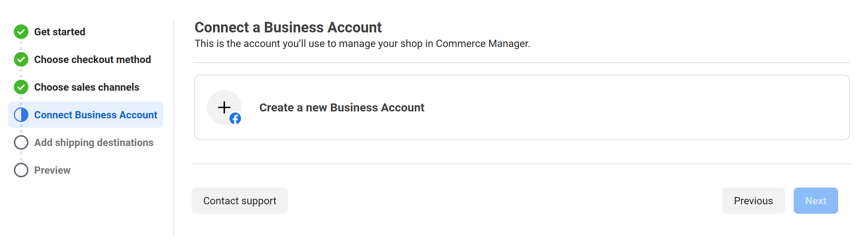Select Create a new Business Account

tap(342, 107)
